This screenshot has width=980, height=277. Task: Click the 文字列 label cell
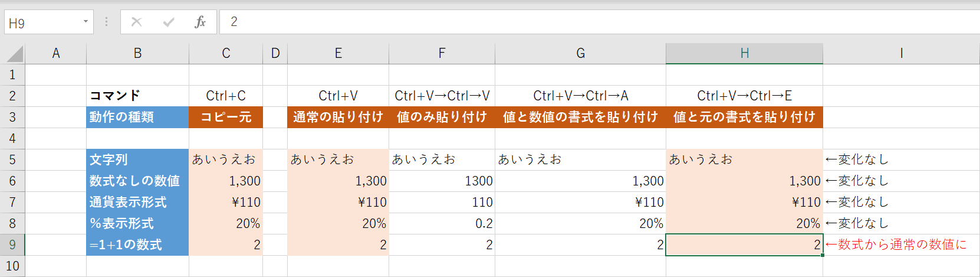coord(137,159)
